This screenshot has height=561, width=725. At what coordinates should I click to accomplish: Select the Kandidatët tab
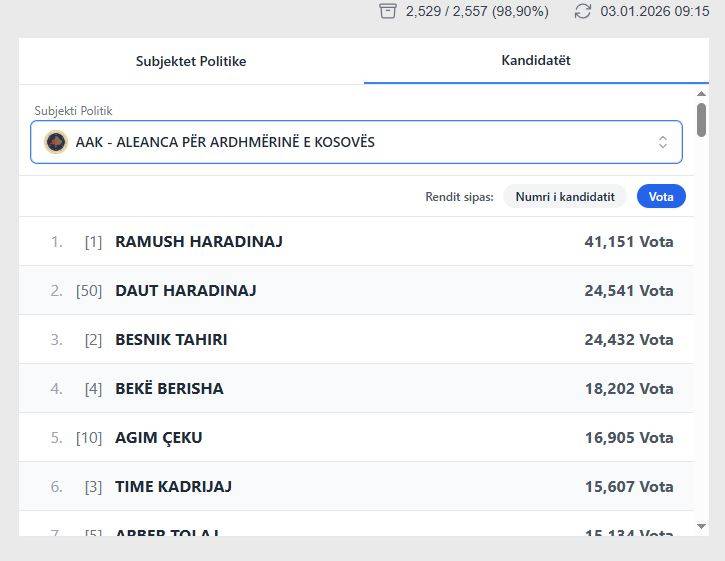(536, 60)
